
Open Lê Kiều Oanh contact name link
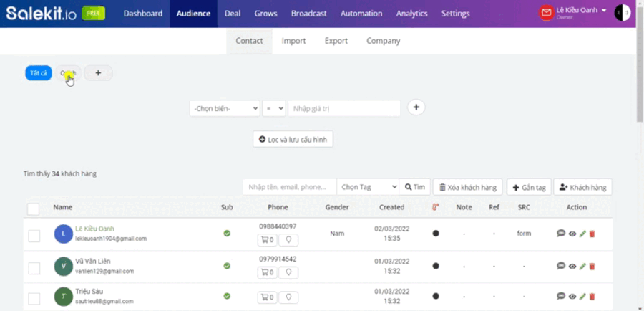tap(94, 229)
